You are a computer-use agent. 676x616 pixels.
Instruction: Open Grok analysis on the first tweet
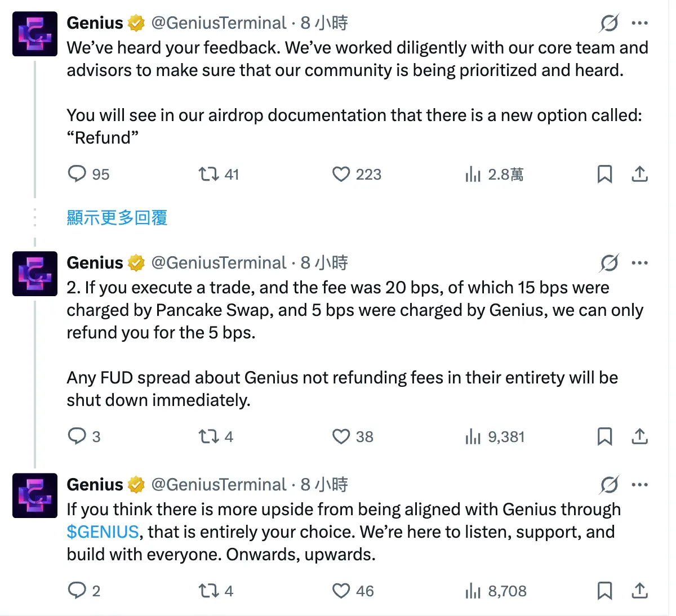coord(608,24)
